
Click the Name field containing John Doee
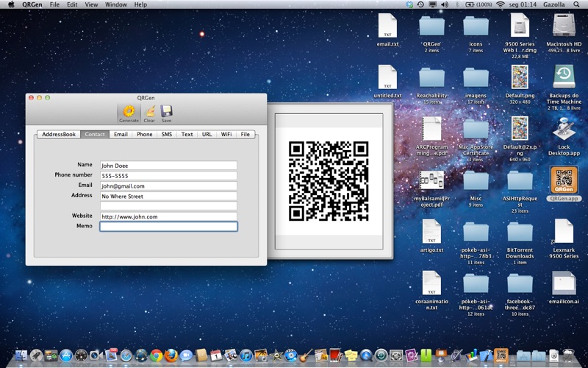click(168, 165)
